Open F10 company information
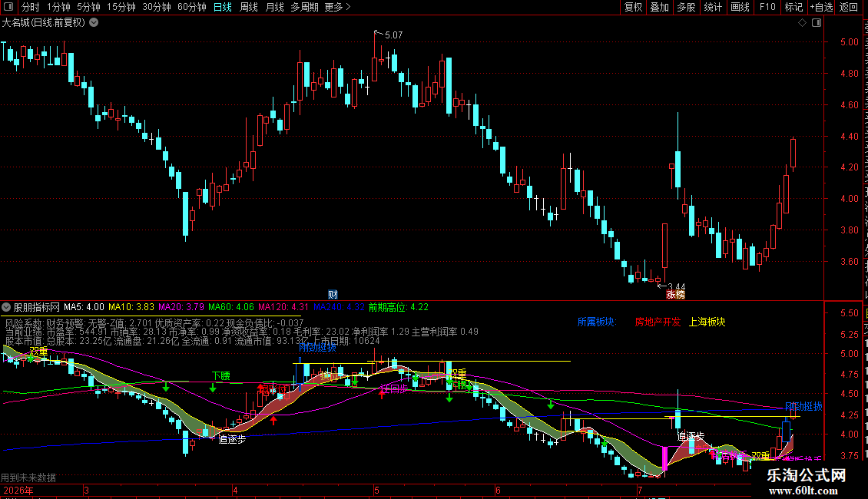Viewport: 868px width, 499px height. click(x=767, y=7)
